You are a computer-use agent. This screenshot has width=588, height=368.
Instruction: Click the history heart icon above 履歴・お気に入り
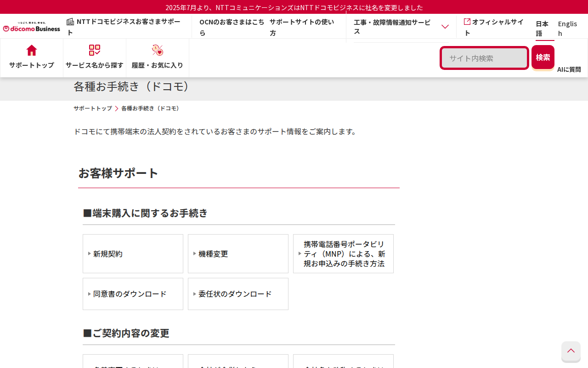(x=158, y=50)
